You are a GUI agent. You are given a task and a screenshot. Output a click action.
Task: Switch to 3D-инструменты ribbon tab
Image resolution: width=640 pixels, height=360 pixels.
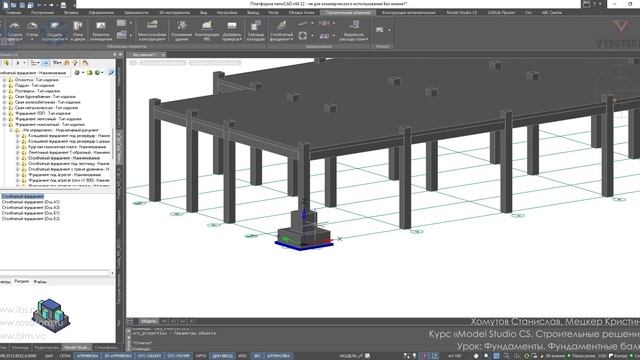(174, 13)
